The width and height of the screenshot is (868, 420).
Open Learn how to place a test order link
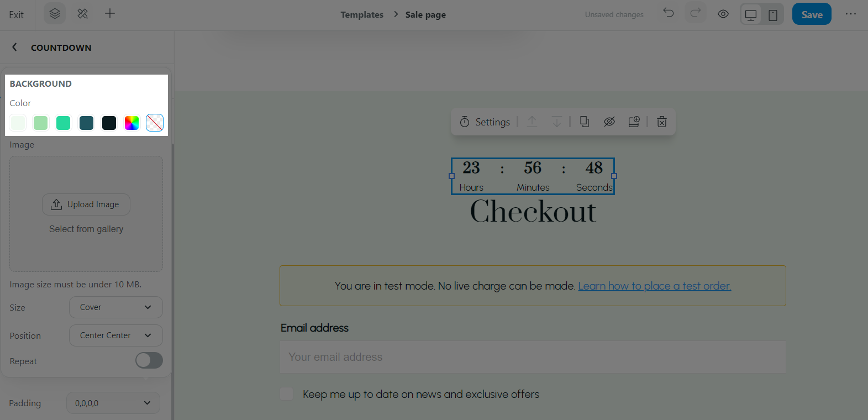654,286
